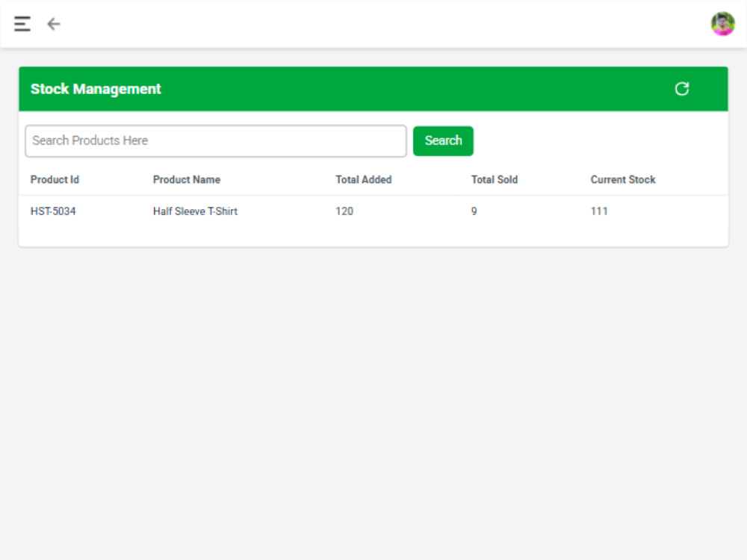Screen dimensions: 747x560
Task: Focus the Search Products Here field
Action: tap(216, 141)
